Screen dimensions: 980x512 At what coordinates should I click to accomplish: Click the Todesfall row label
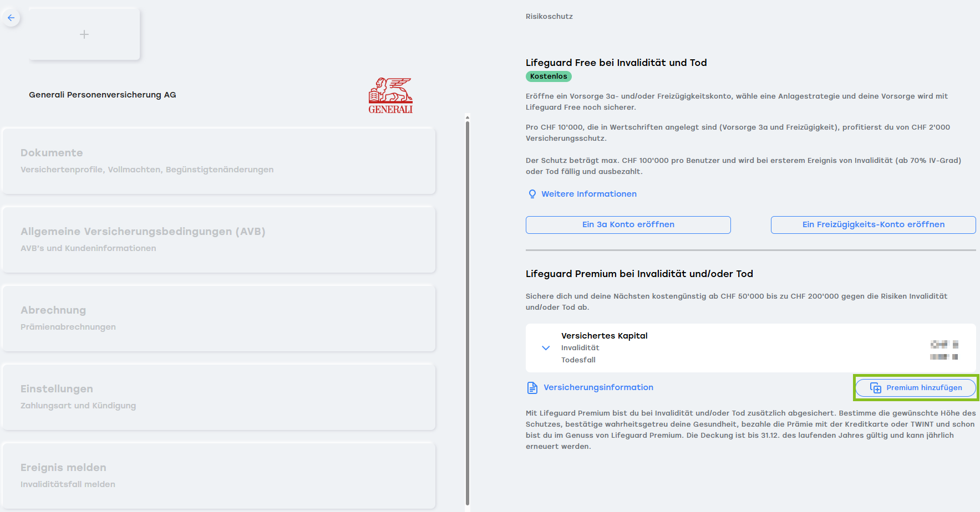click(x=578, y=360)
